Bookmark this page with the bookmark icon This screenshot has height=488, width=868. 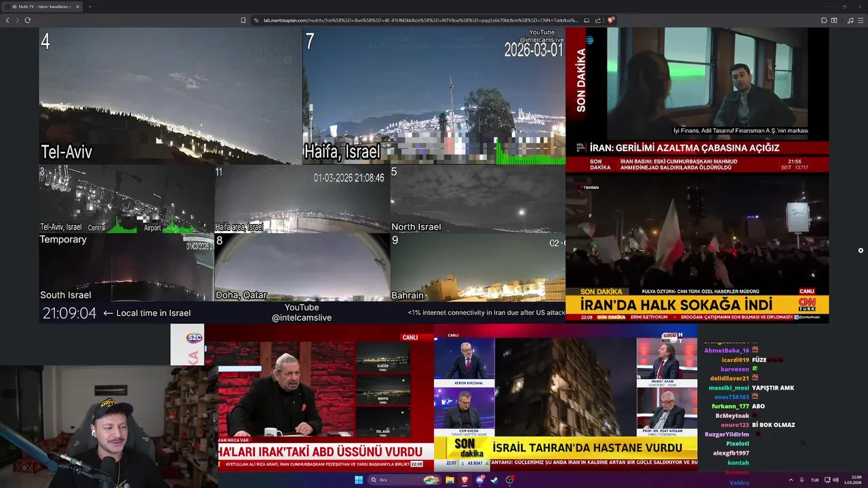243,20
